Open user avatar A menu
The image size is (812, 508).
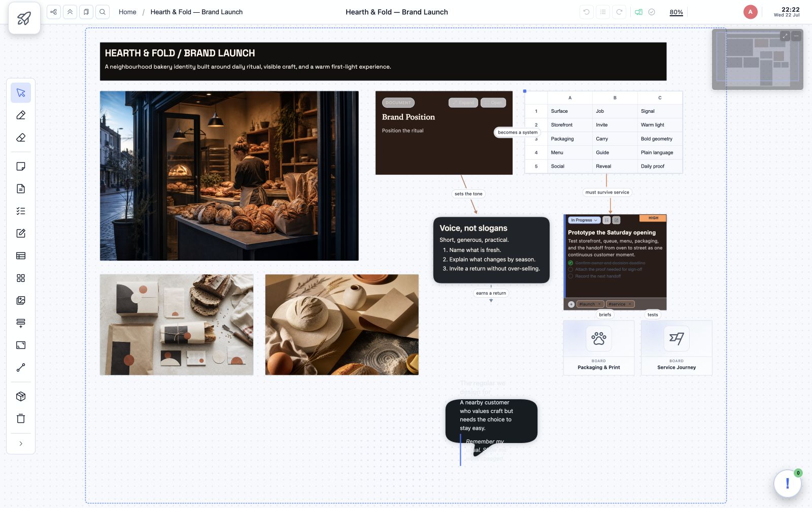750,12
